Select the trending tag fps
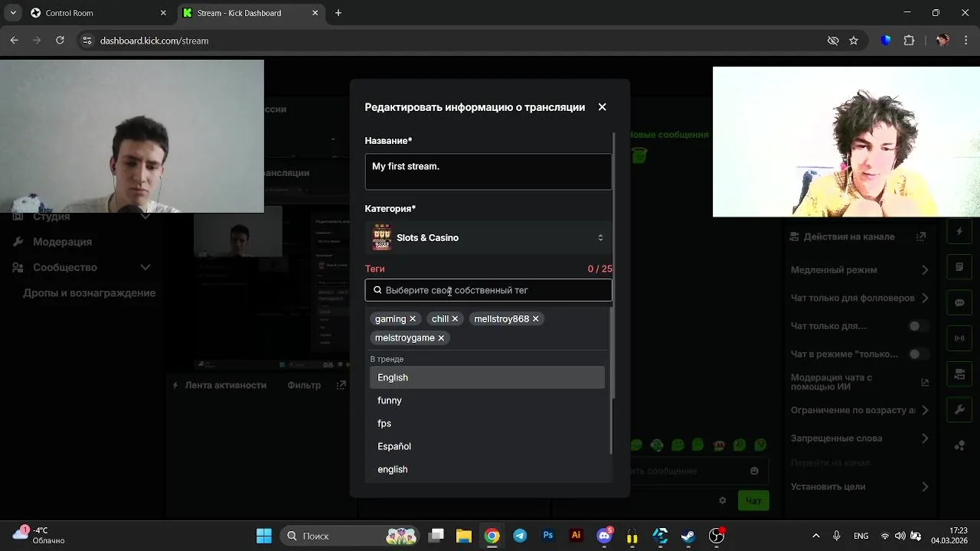 pos(487,423)
